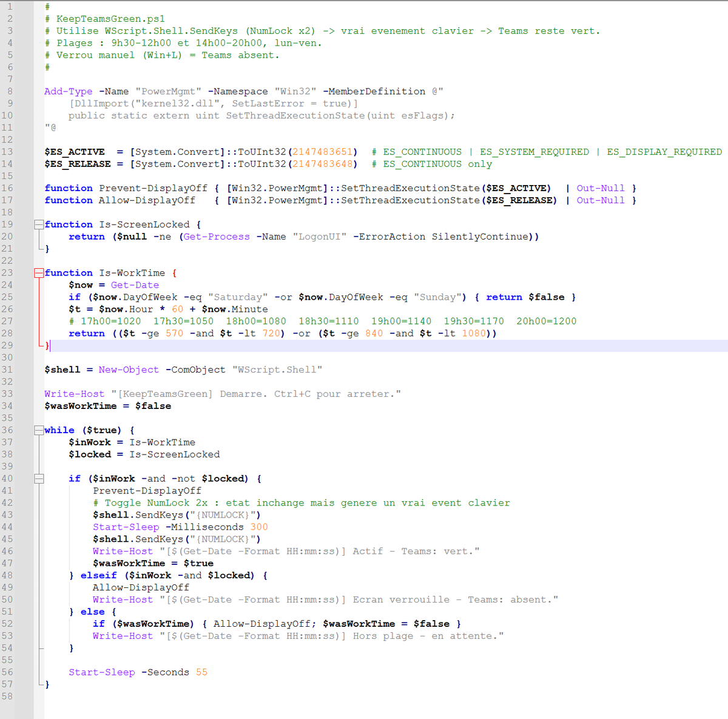
Task: Click the '-ErrorAction' parameter
Action: (x=389, y=237)
